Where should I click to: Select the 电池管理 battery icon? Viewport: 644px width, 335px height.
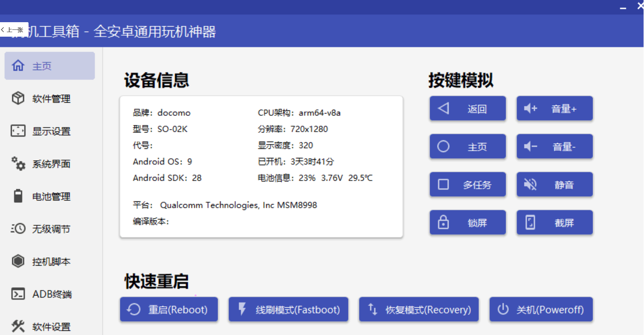click(18, 196)
